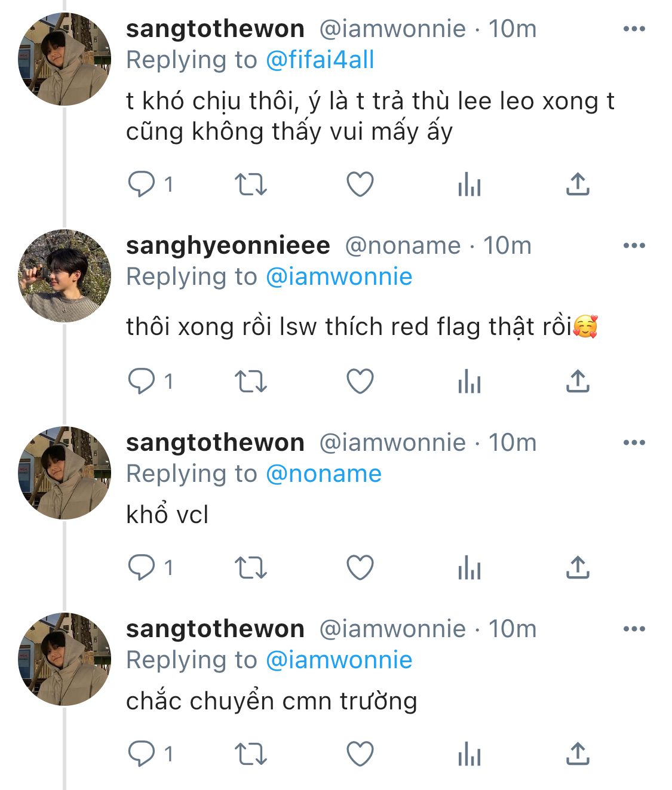Screen dimensions: 672x790
Task: Open sanghyeonnieee's profile picture
Action: (65, 276)
